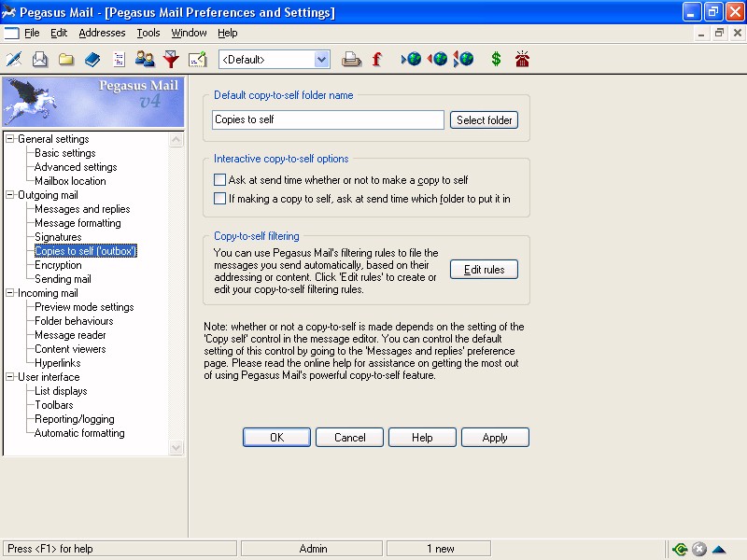Image resolution: width=747 pixels, height=560 pixels.
Task: Click the notepad with pencil icon
Action: click(x=197, y=60)
